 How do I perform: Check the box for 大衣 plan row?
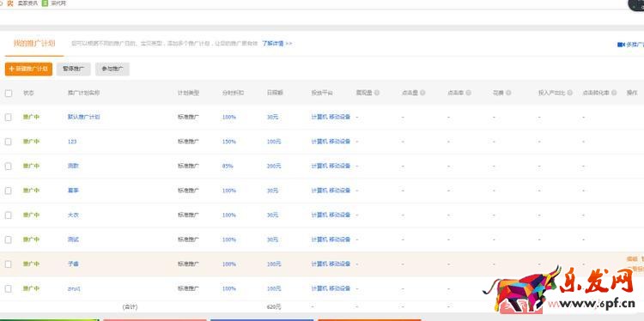coord(9,215)
